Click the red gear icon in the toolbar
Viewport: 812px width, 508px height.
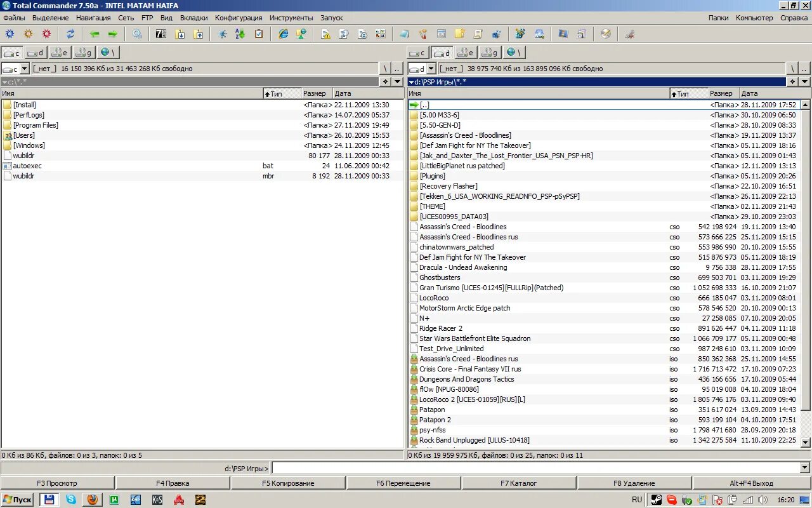(46, 34)
